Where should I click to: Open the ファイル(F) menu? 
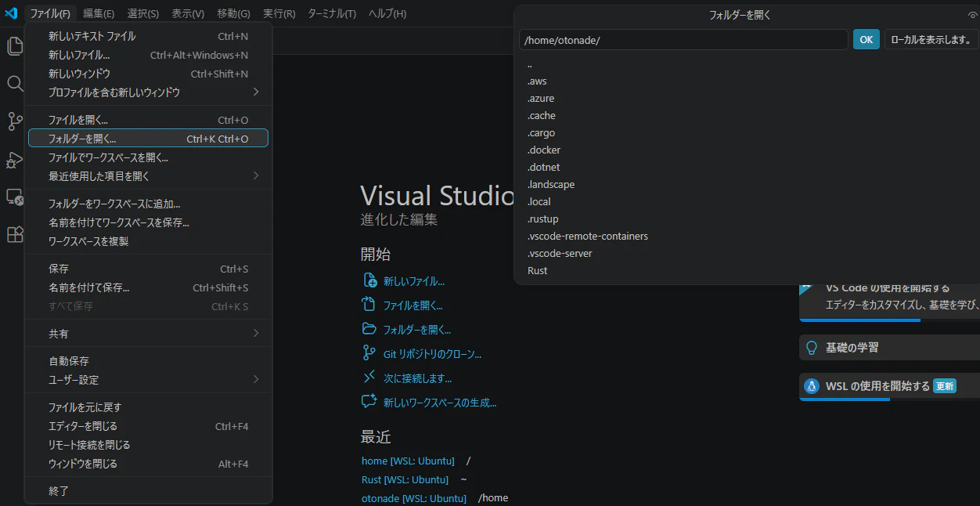(50, 13)
